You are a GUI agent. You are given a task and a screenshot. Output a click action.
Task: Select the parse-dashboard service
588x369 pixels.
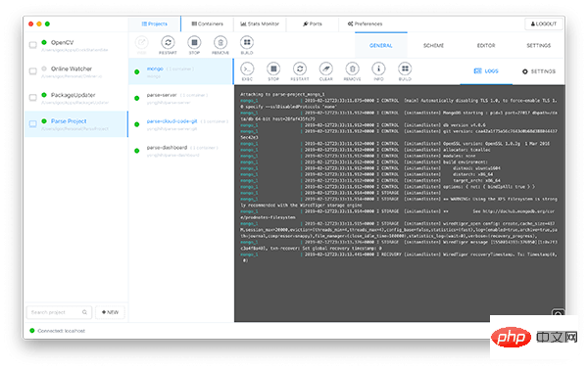click(x=181, y=150)
